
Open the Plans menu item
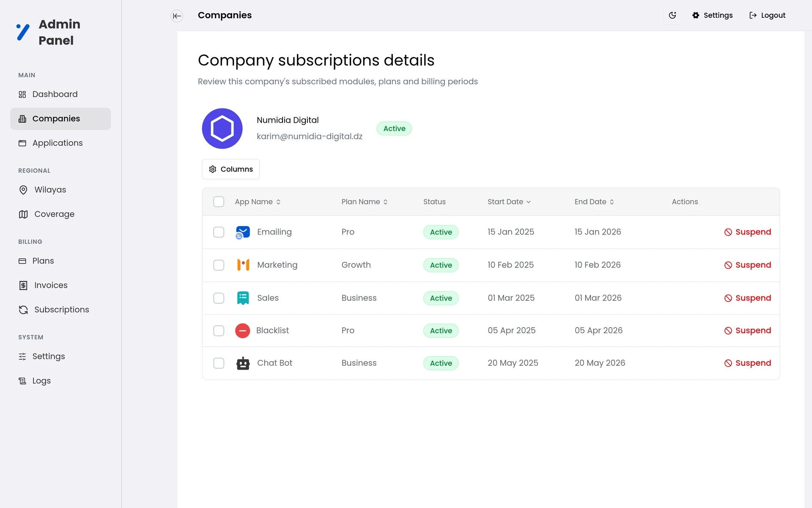pos(60,261)
